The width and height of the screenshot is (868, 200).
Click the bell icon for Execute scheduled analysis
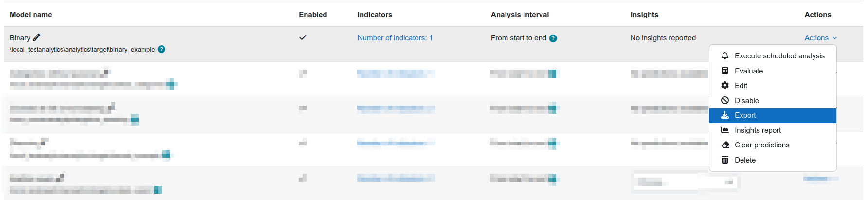(725, 55)
